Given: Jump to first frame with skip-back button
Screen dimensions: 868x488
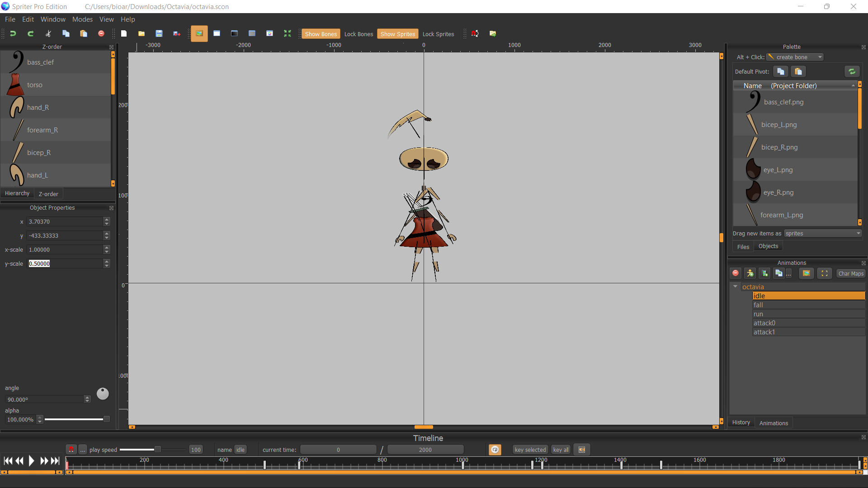Looking at the screenshot, I should tap(8, 461).
